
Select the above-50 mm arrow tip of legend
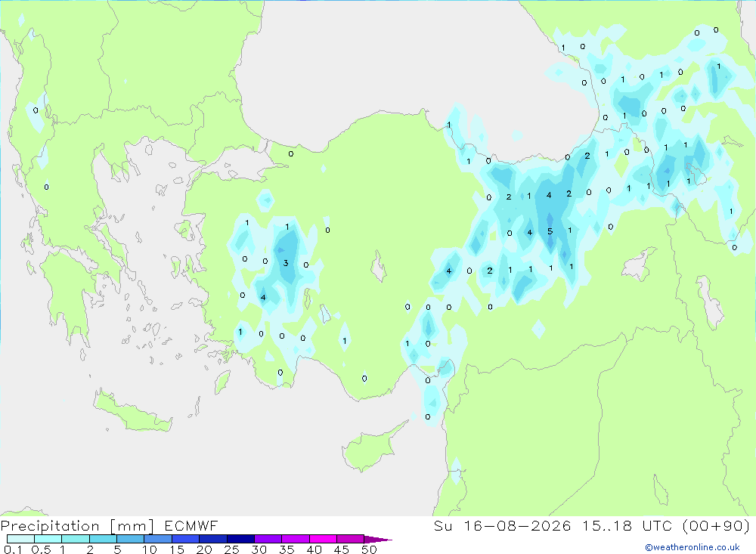[x=377, y=539]
